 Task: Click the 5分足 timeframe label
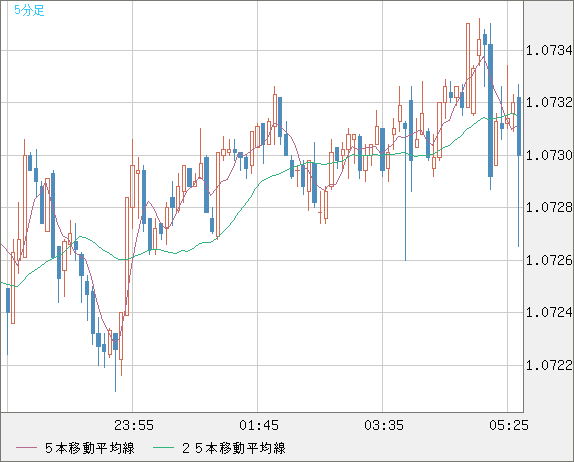[29, 10]
